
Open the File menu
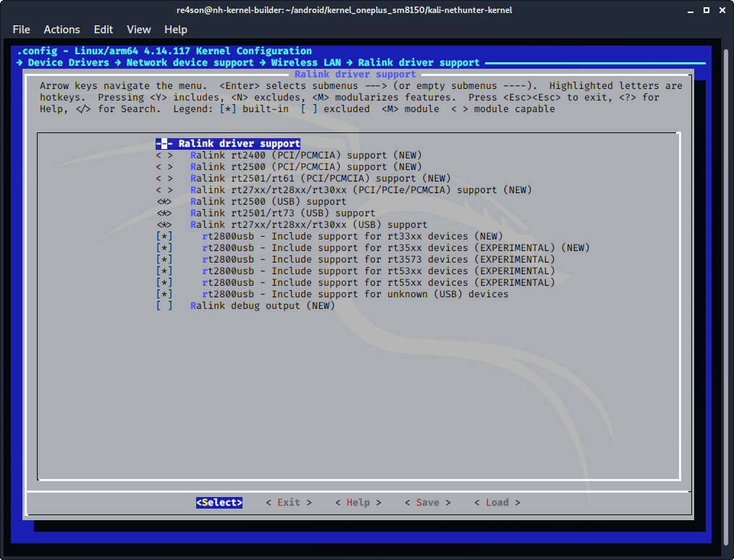[21, 30]
